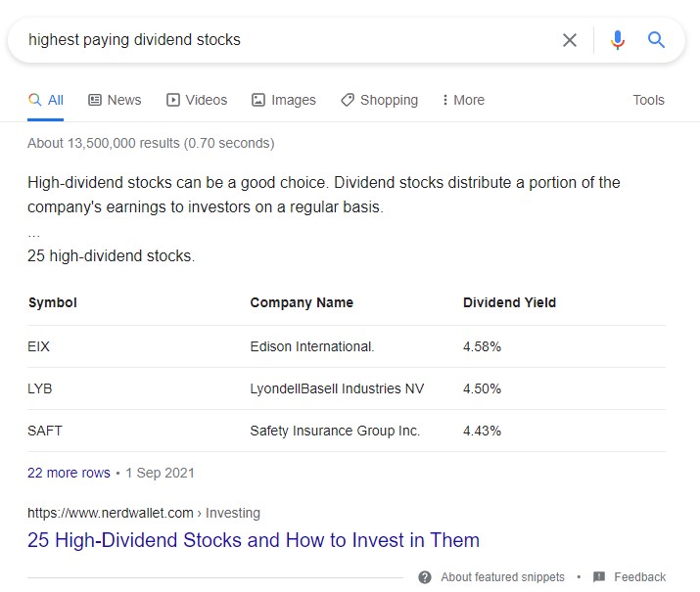Click the question mark icon beside About featured snippets

tap(425, 576)
